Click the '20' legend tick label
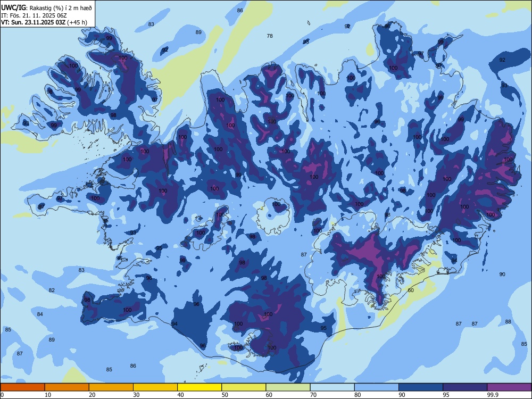The width and height of the screenshot is (532, 399). [92, 395]
